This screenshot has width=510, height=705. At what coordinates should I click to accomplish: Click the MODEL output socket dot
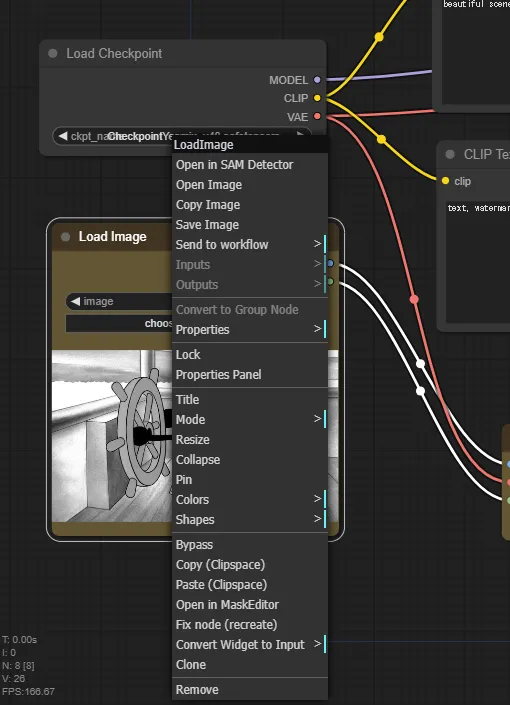point(317,80)
